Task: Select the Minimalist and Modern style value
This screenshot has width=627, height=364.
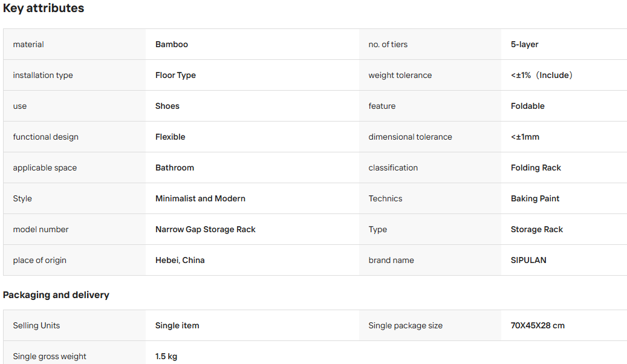Action: [200, 198]
